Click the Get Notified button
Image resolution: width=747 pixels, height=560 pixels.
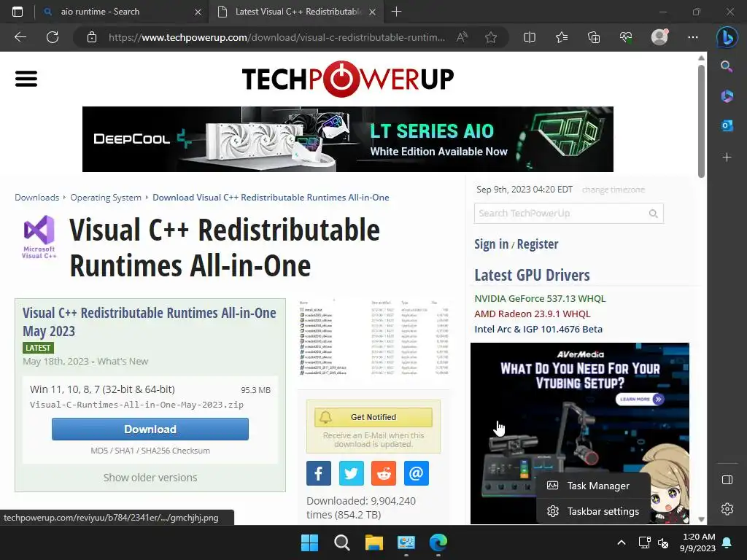pyautogui.click(x=373, y=417)
